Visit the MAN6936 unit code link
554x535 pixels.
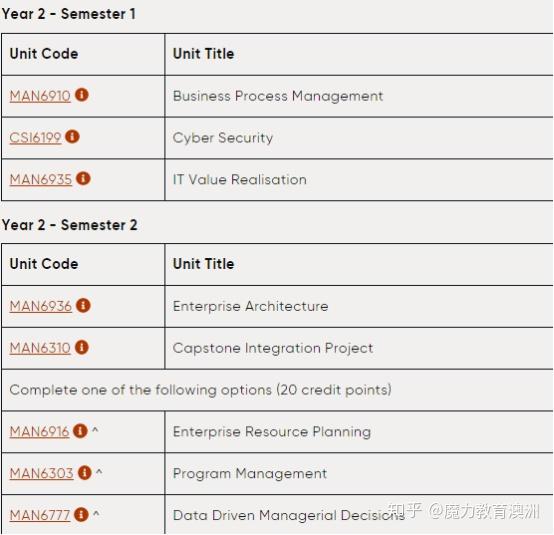(x=41, y=306)
